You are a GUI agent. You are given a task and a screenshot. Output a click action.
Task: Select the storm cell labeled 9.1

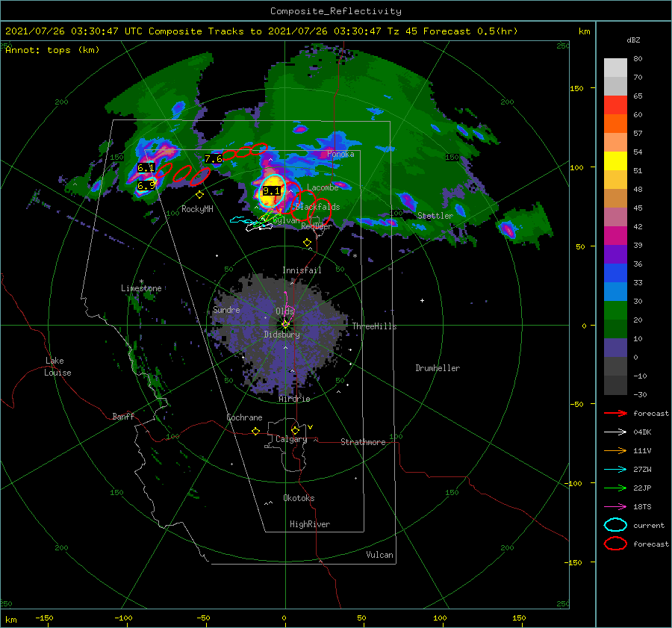[x=272, y=190]
